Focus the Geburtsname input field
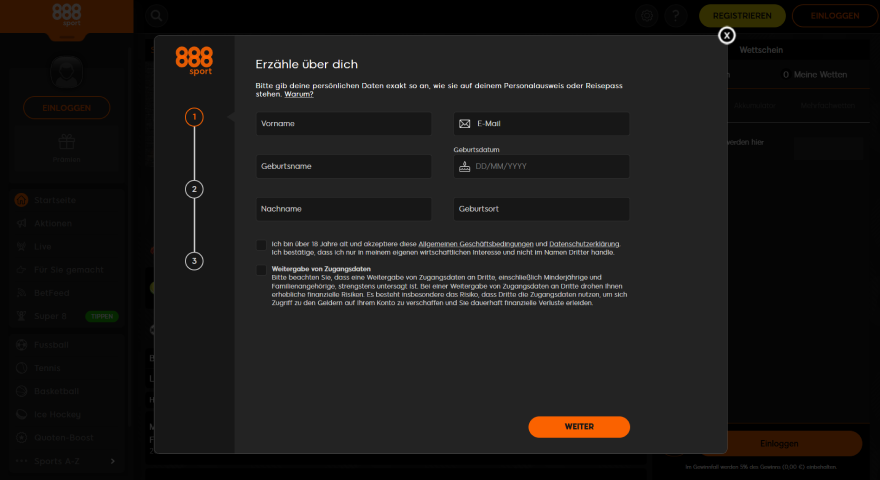The height and width of the screenshot is (480, 880). click(344, 166)
